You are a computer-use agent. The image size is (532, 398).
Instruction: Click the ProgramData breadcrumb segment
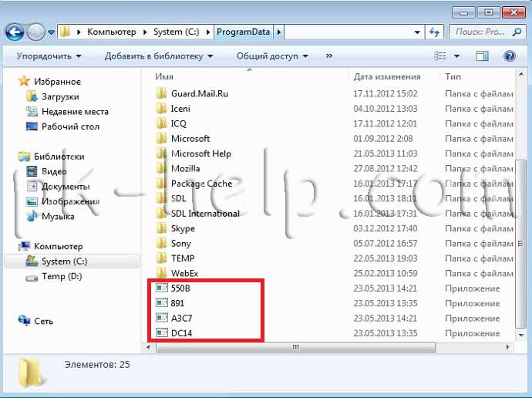tap(243, 32)
